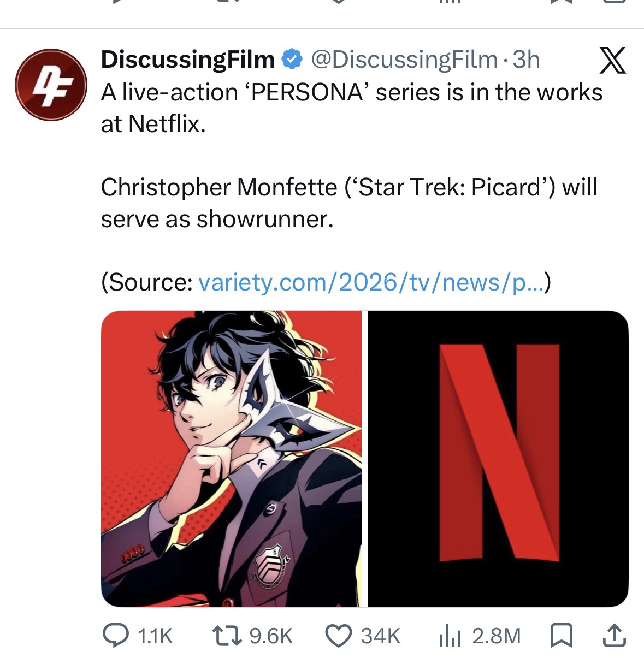Open replies via the comment bubble icon
This screenshot has width=644, height=658.
[115, 636]
